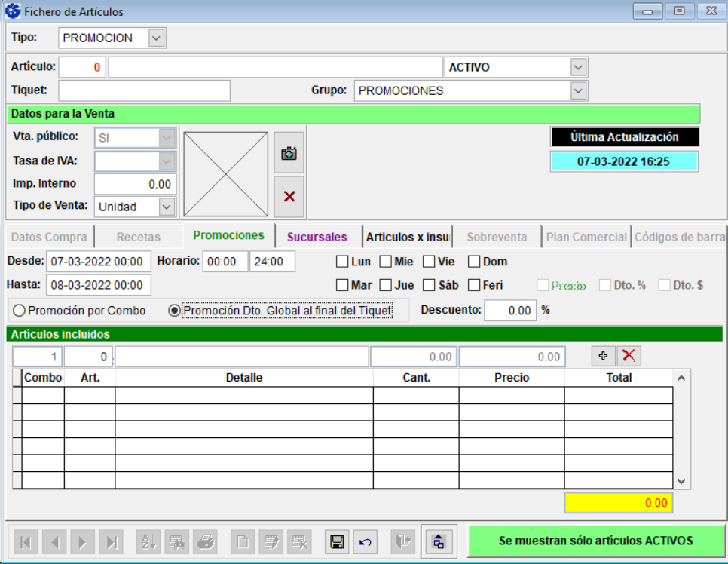
Task: Click the camera icon to add photo
Action: (289, 153)
